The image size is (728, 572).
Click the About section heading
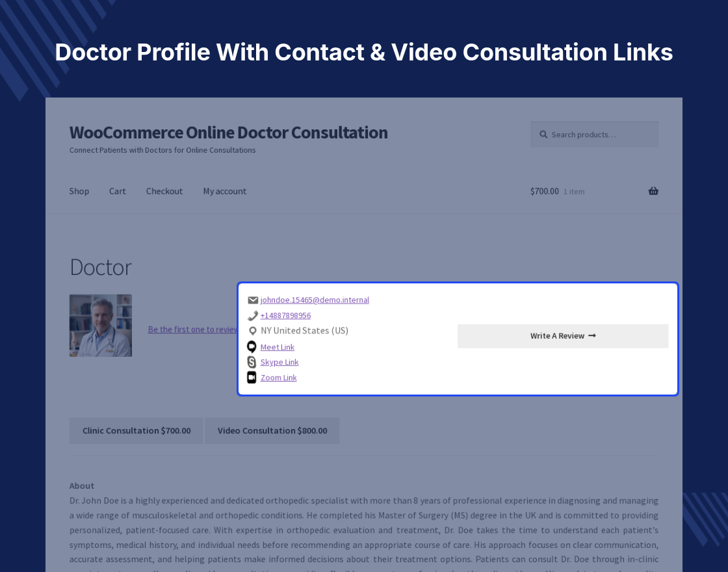pyautogui.click(x=82, y=486)
